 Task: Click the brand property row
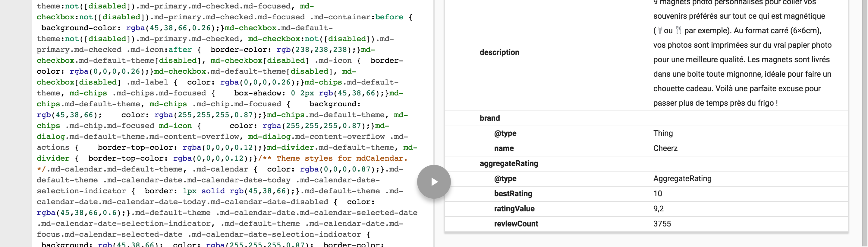tap(489, 118)
